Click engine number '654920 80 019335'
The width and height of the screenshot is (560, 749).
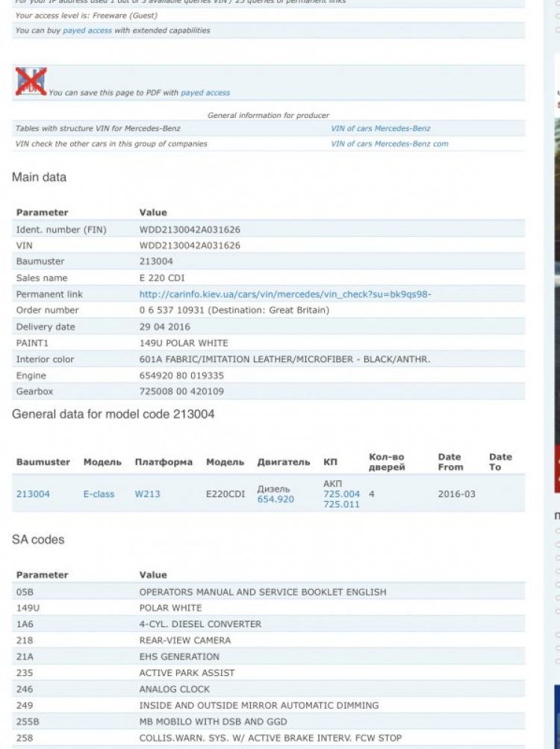181,376
